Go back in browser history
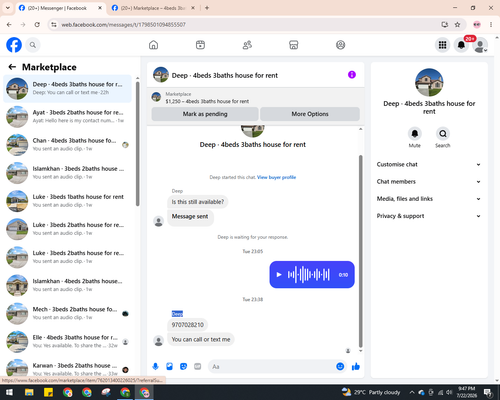 (9, 25)
